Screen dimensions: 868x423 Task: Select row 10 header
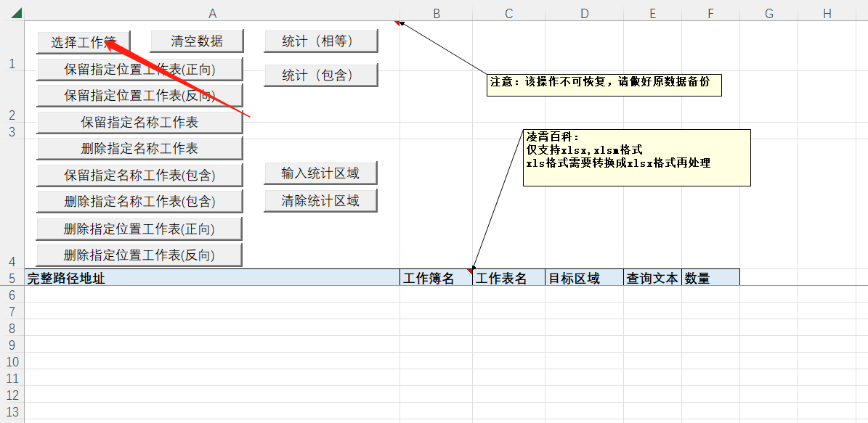tap(12, 361)
